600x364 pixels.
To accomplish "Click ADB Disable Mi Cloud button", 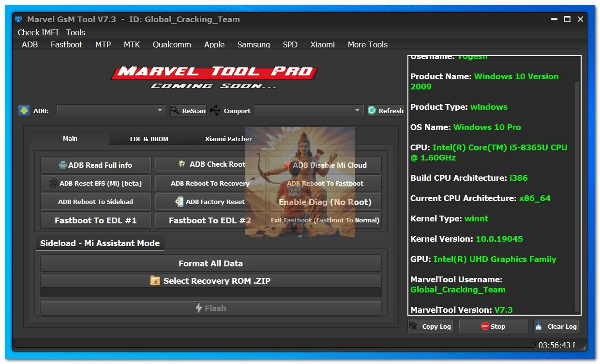I will [325, 165].
